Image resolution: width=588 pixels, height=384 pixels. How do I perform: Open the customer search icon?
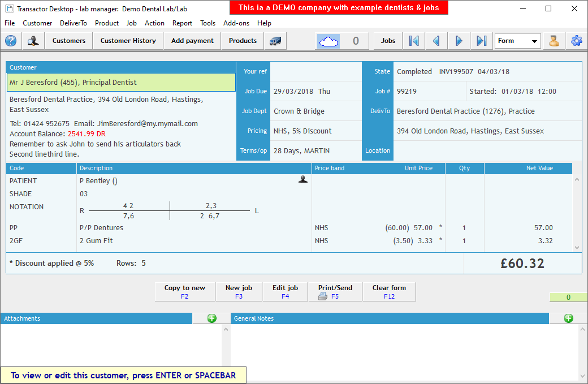[33, 41]
